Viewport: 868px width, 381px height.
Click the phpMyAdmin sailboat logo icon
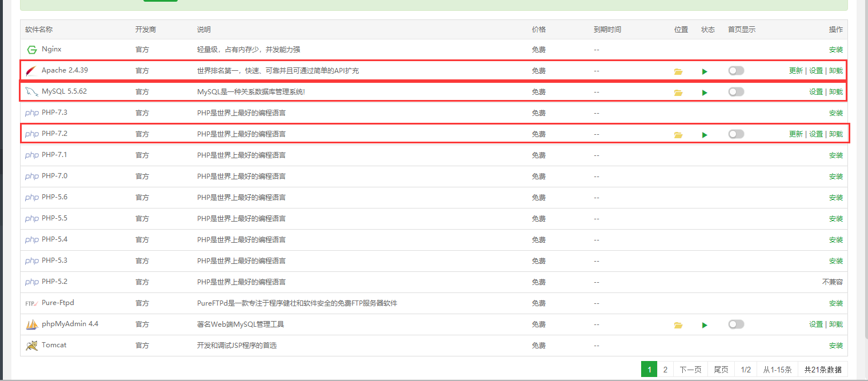31,324
